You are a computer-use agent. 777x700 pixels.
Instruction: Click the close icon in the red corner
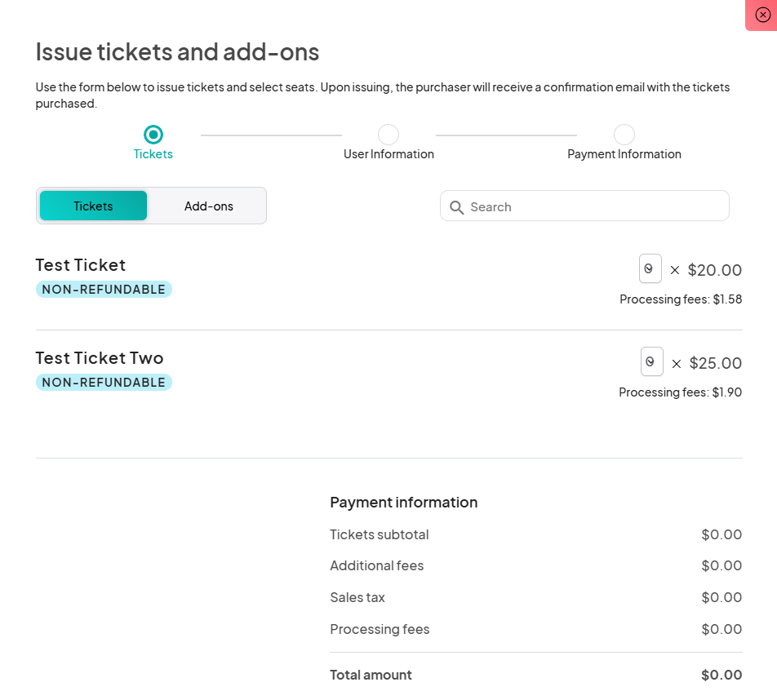(x=763, y=15)
